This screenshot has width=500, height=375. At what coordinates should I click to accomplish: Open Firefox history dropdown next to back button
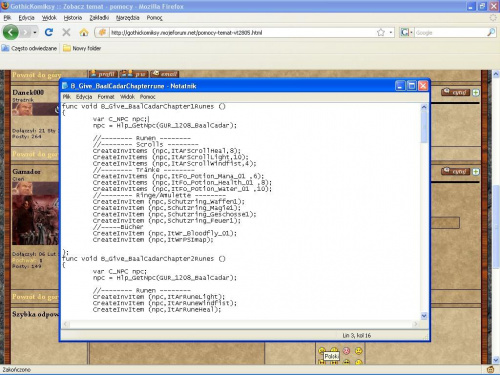click(x=35, y=32)
